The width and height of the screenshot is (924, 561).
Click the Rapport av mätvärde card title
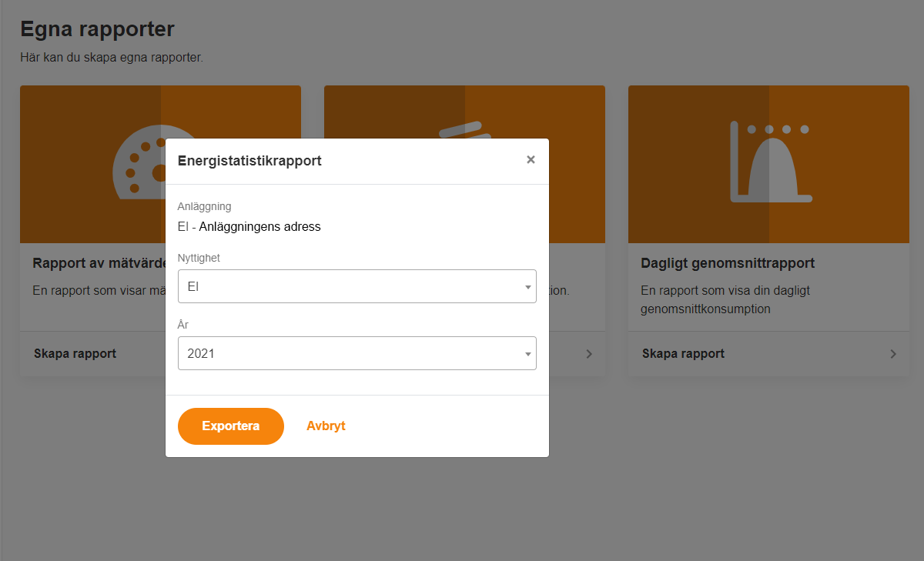(99, 263)
